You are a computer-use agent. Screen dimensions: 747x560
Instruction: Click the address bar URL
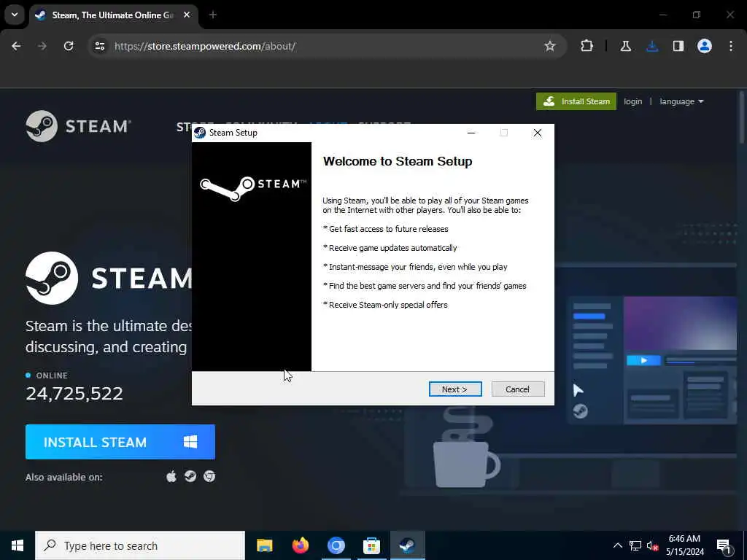pyautogui.click(x=205, y=46)
